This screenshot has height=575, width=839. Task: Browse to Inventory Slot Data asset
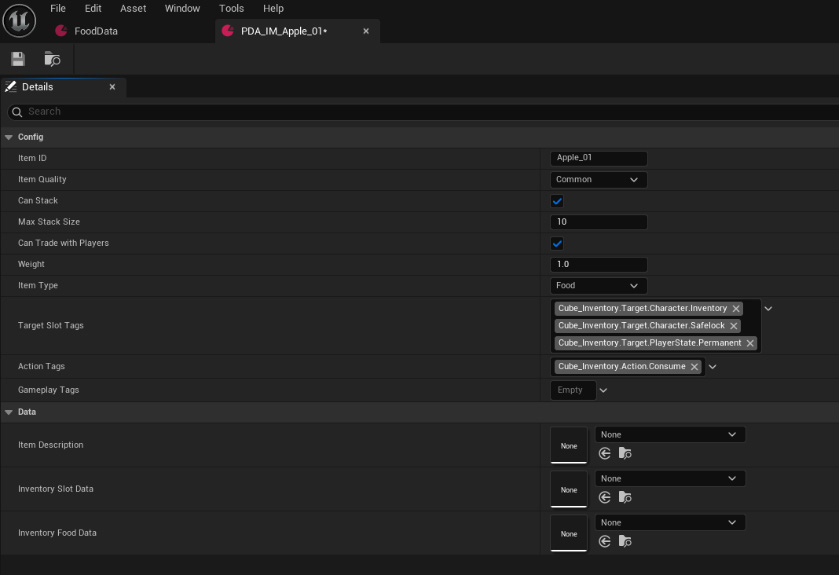[x=625, y=497]
